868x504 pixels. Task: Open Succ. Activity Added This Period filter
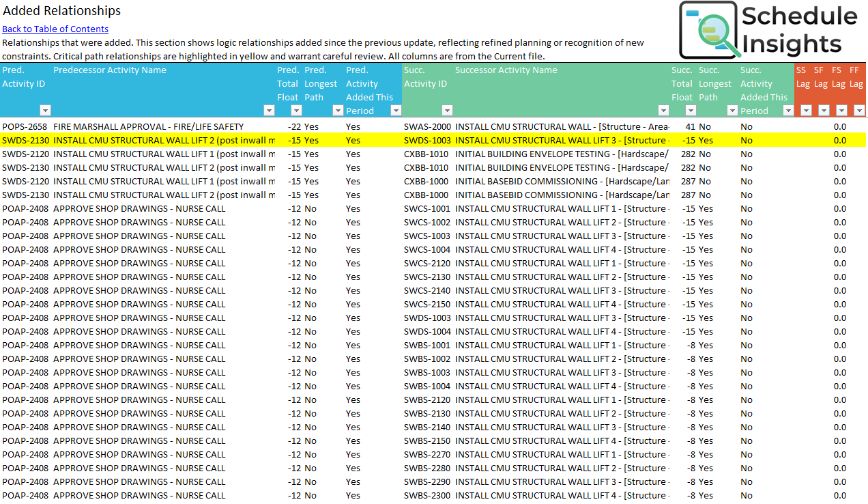pos(788,111)
